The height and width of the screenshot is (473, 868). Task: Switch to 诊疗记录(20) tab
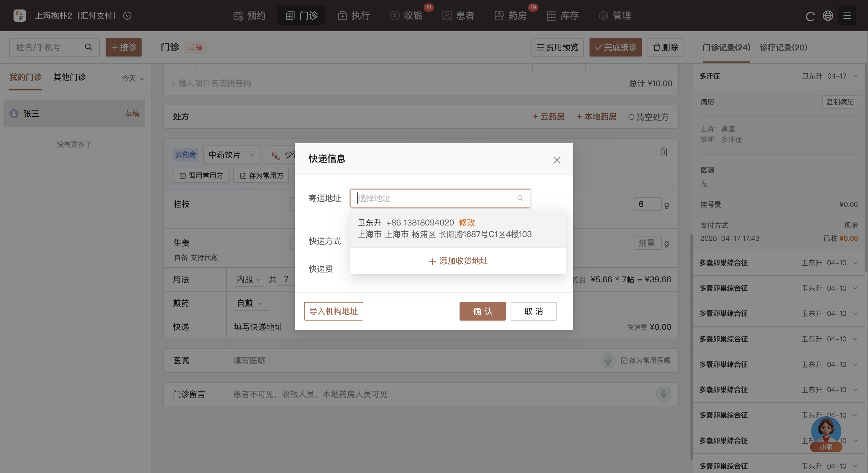pyautogui.click(x=783, y=48)
